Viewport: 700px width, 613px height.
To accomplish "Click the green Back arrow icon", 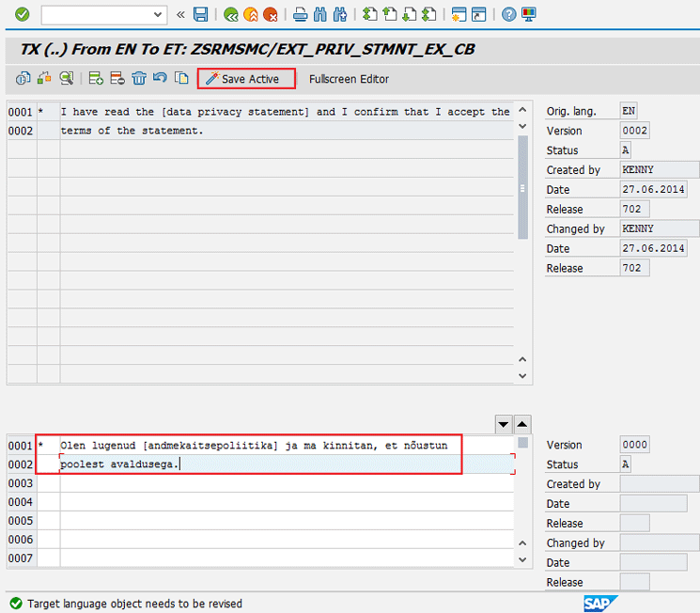I will [230, 14].
